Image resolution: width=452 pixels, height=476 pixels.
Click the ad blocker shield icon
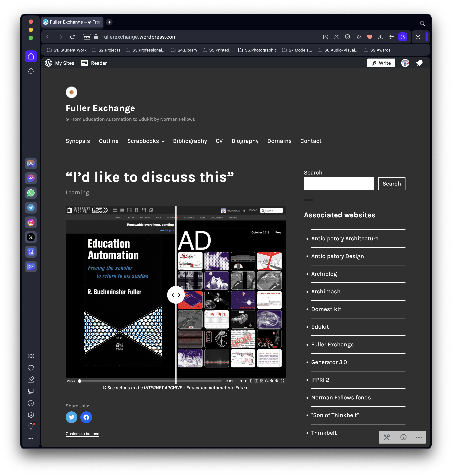[x=347, y=37]
